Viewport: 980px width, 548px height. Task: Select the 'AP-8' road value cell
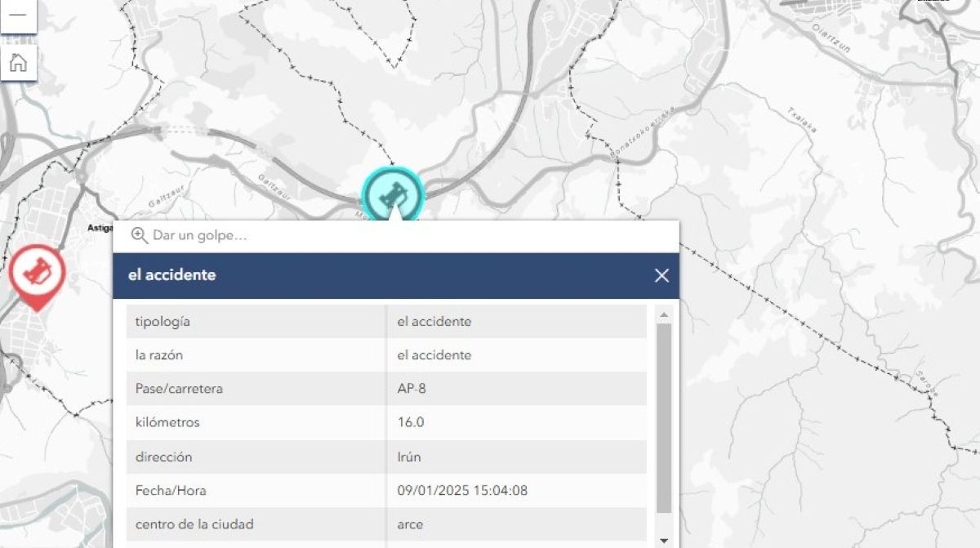(x=516, y=389)
